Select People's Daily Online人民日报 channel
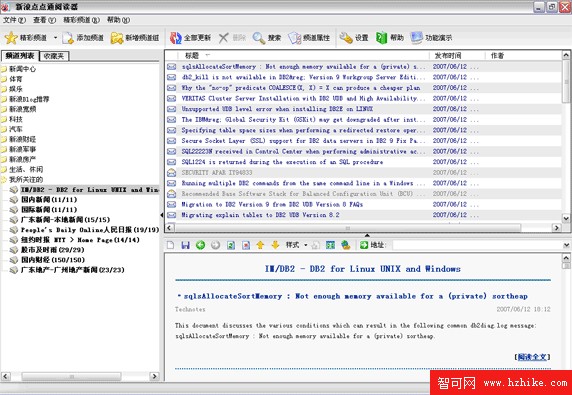 tap(90, 230)
